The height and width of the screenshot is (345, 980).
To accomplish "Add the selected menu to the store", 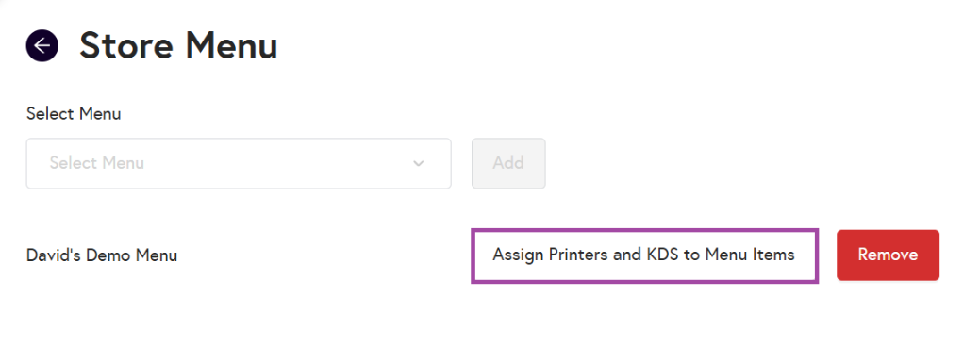I will [508, 163].
